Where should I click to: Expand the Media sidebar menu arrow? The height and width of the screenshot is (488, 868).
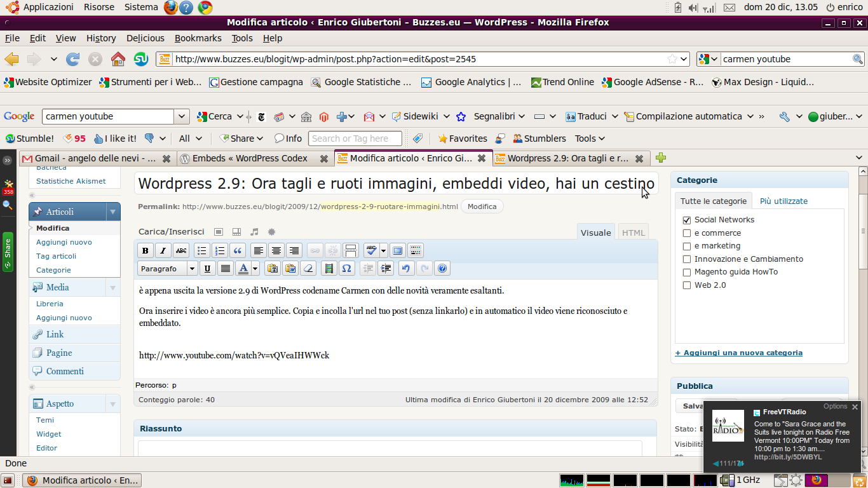(x=113, y=287)
